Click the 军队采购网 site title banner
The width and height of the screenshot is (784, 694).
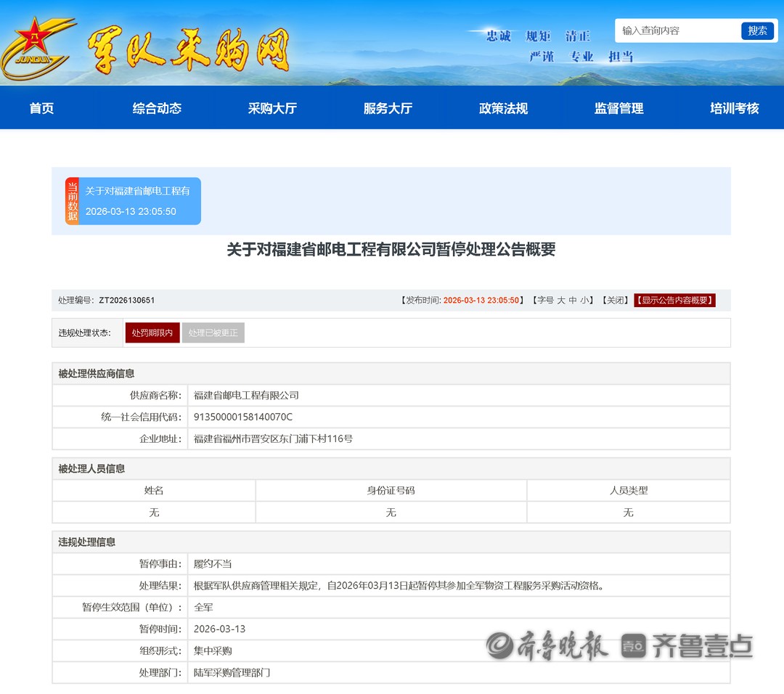189,51
